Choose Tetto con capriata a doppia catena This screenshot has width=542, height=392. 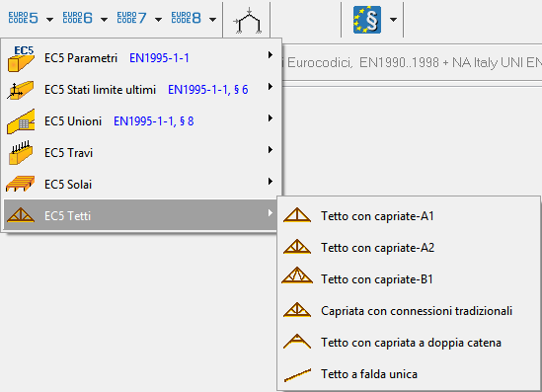tap(409, 343)
